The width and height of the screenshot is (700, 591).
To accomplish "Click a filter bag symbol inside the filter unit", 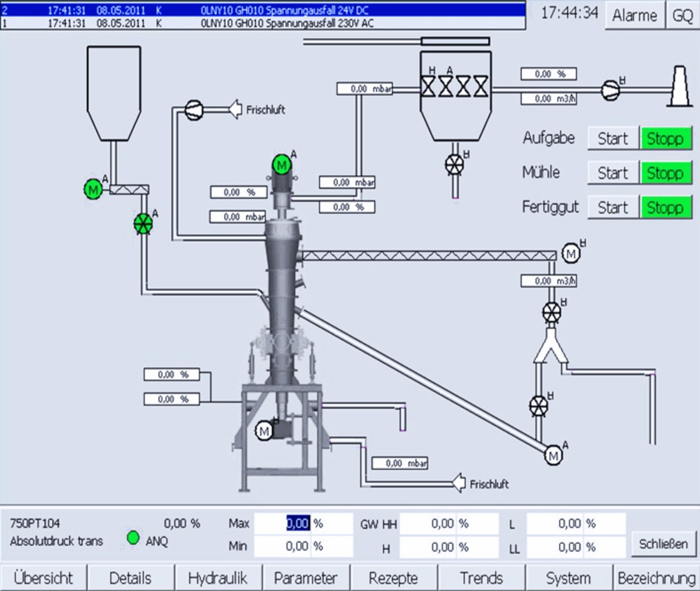I will pos(429,86).
